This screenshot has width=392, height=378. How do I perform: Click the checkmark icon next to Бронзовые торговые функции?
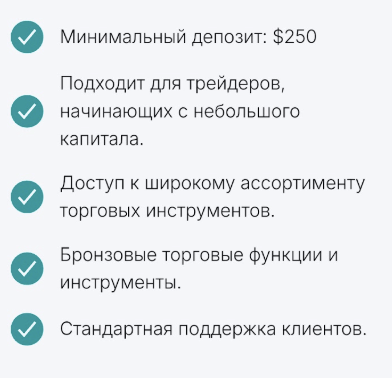coord(27,269)
